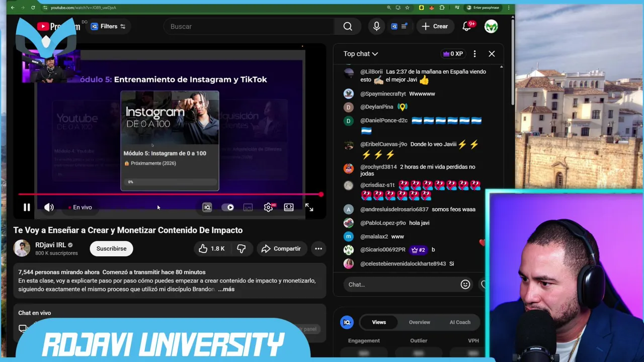644x362 pixels.
Task: Click @DeylanPina chat username
Action: pyautogui.click(x=377, y=107)
